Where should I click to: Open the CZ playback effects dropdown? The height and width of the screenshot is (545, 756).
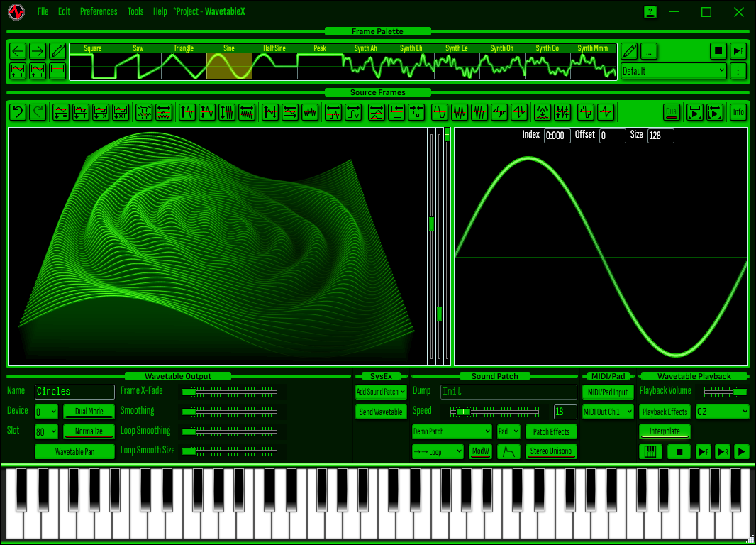pyautogui.click(x=722, y=412)
